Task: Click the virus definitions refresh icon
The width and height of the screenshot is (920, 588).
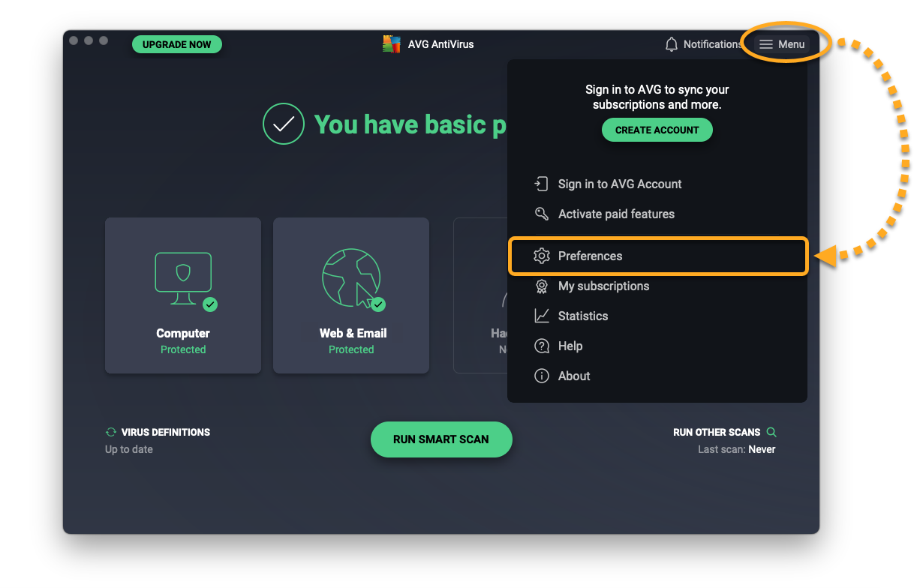Action: point(111,432)
